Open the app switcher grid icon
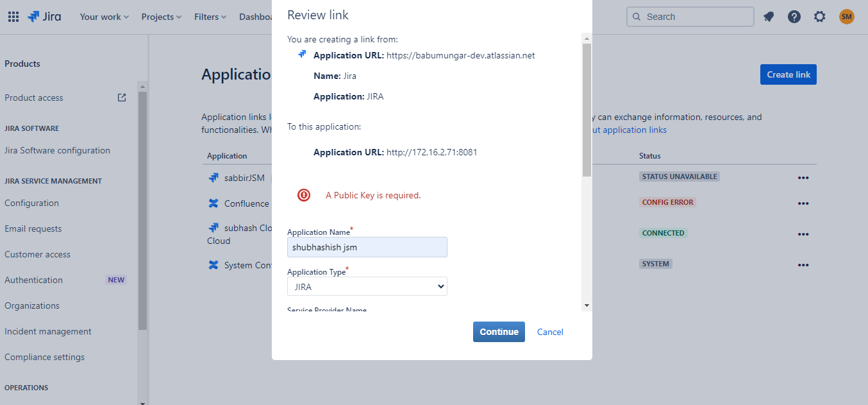868x405 pixels. click(13, 16)
